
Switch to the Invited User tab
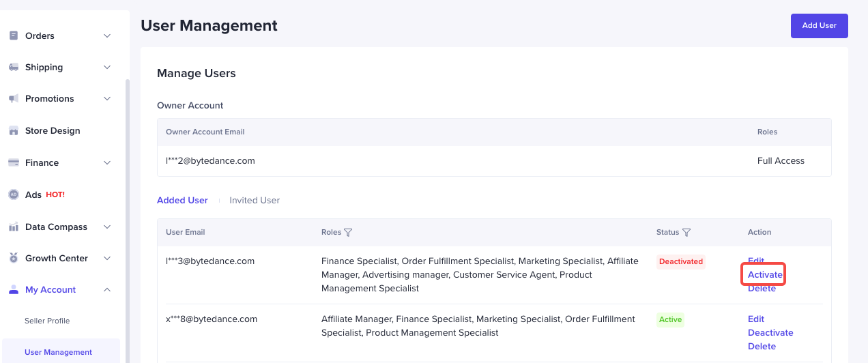(255, 201)
